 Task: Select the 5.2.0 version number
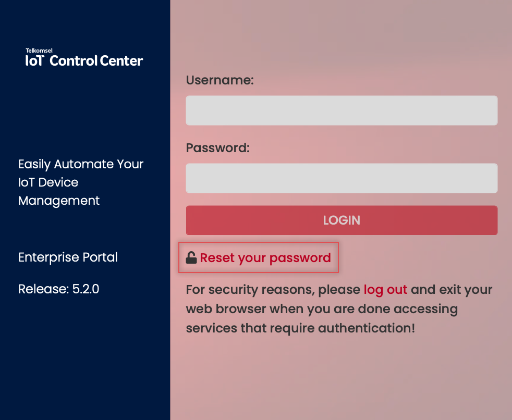(x=86, y=289)
